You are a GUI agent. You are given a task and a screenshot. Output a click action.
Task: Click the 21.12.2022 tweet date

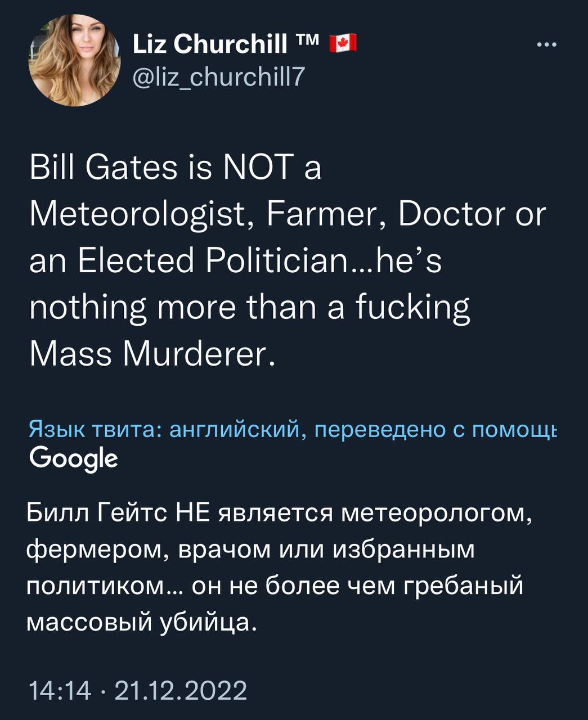coord(180,690)
